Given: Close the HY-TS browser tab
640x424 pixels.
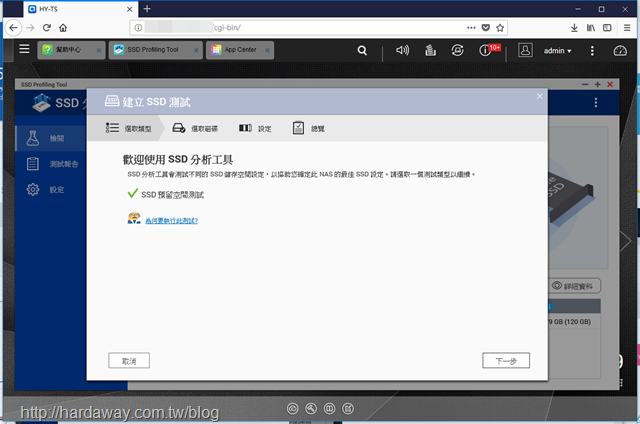Looking at the screenshot, I should (x=129, y=9).
